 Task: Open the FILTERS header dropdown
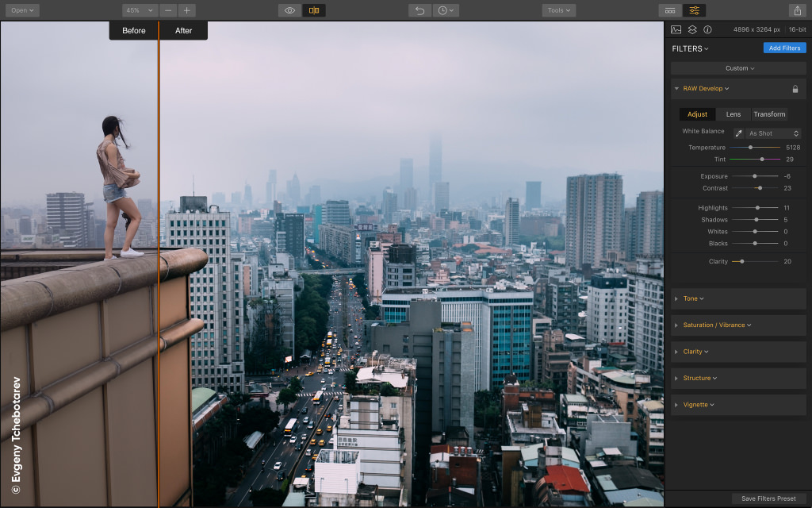point(690,48)
